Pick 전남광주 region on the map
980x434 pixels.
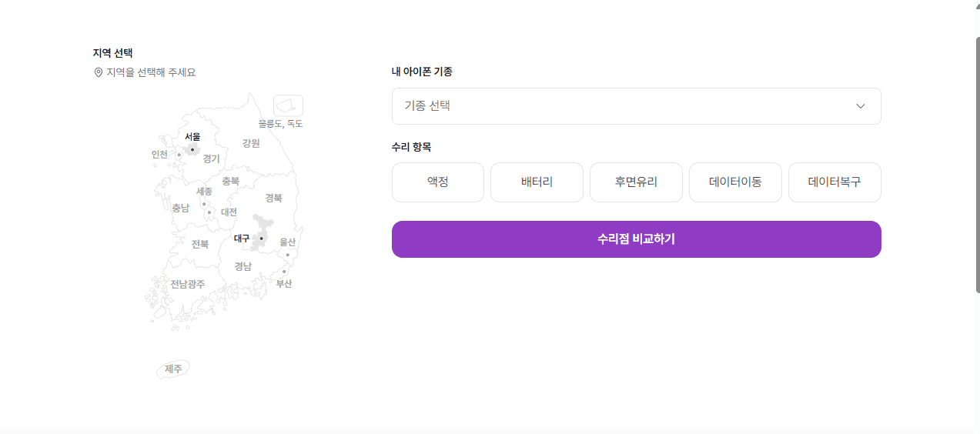pos(188,284)
